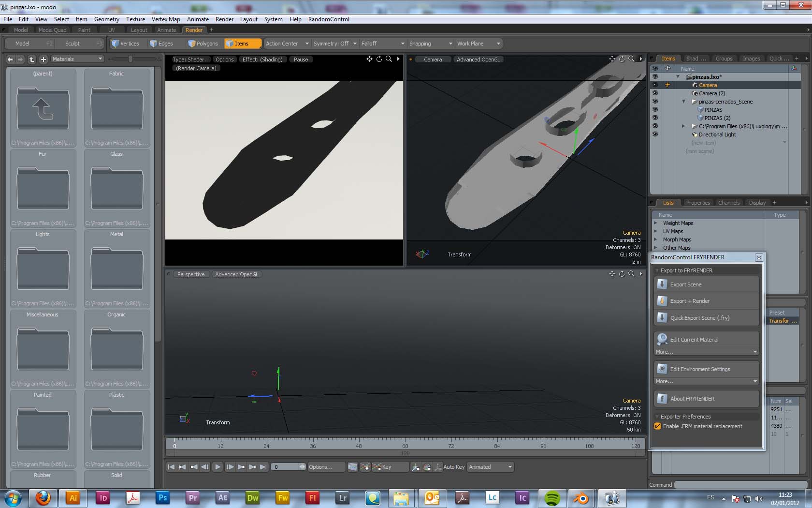Go to first frame in timeline controls

[171, 467]
